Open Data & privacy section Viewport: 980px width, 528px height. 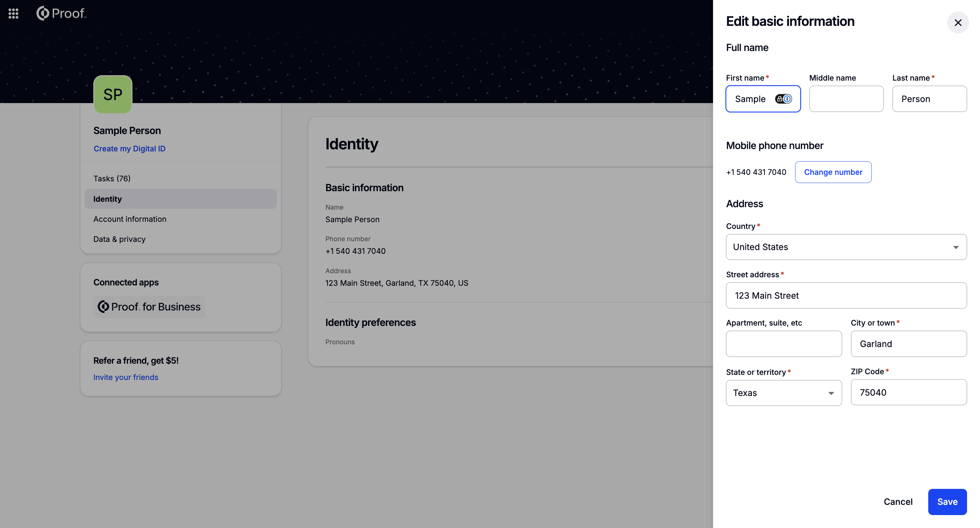[x=120, y=239]
